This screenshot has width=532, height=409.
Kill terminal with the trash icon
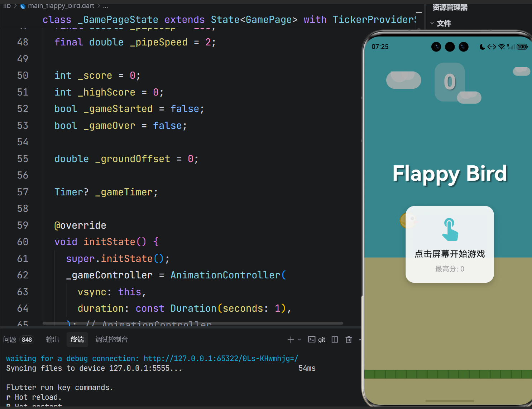tap(349, 340)
